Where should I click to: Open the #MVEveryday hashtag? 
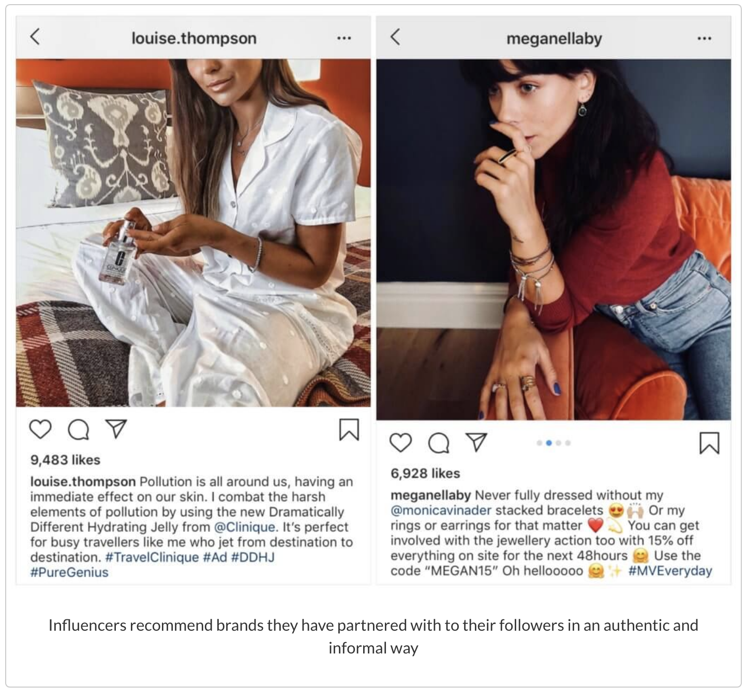coord(670,571)
